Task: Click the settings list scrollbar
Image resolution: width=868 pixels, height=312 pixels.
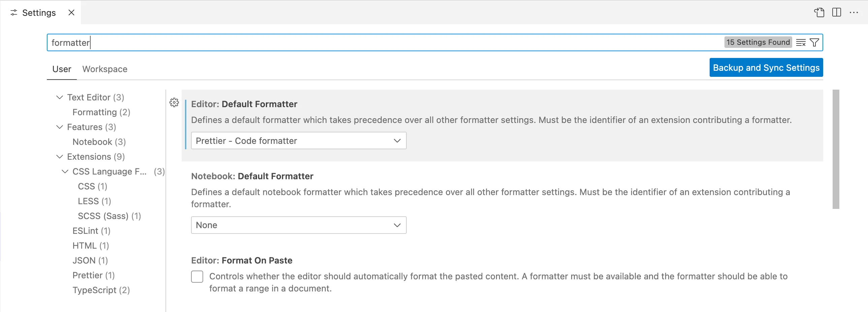Action: click(836, 149)
